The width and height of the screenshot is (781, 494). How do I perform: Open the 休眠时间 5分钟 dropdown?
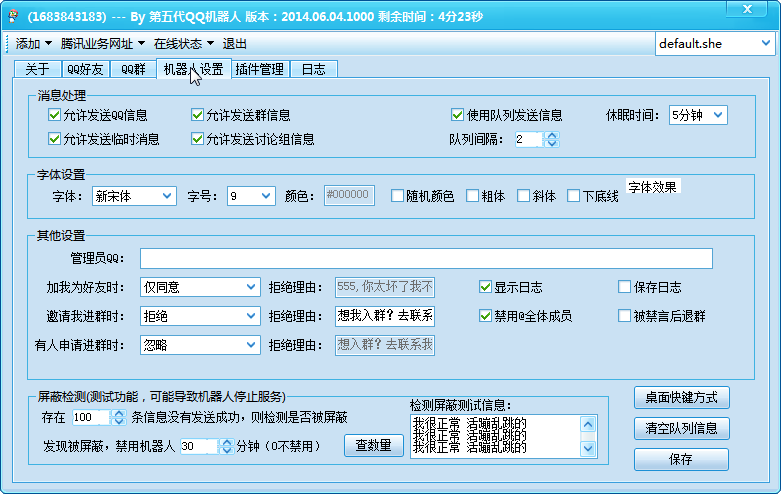tap(698, 115)
